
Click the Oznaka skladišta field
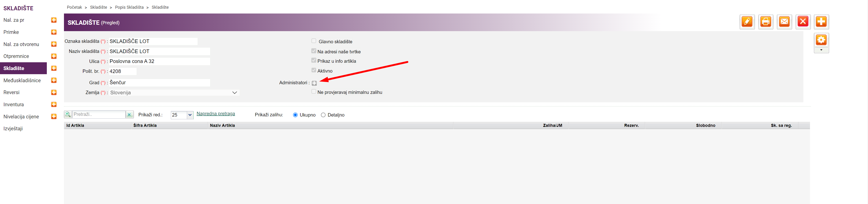coord(153,41)
